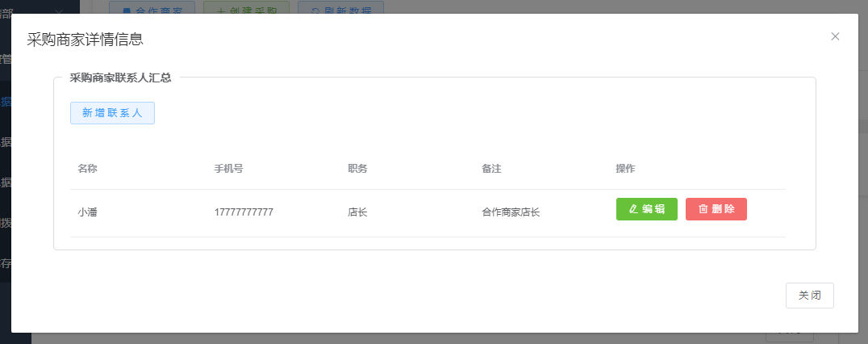Click the phone number 17777777777
Viewport: 868px width, 344px height.
(x=244, y=212)
